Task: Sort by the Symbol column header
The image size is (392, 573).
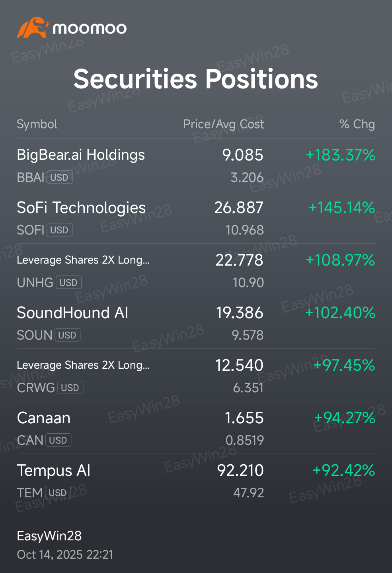Action: click(x=37, y=124)
